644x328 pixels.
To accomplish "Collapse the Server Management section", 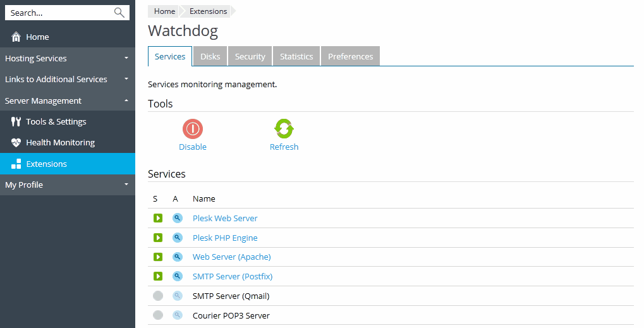I will click(x=67, y=100).
